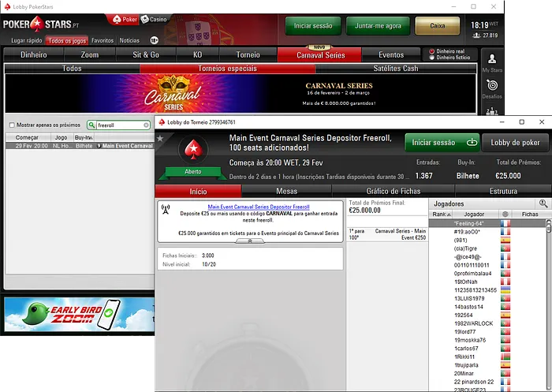Sort tournaments by the Jogo column

61,137
